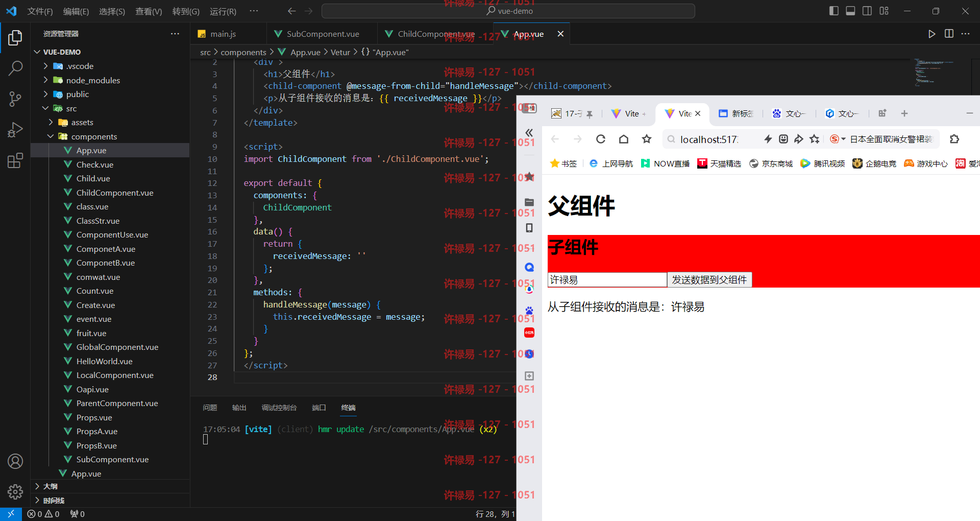Open 京东商城 bookmark link
The width and height of the screenshot is (980, 521).
click(771, 163)
